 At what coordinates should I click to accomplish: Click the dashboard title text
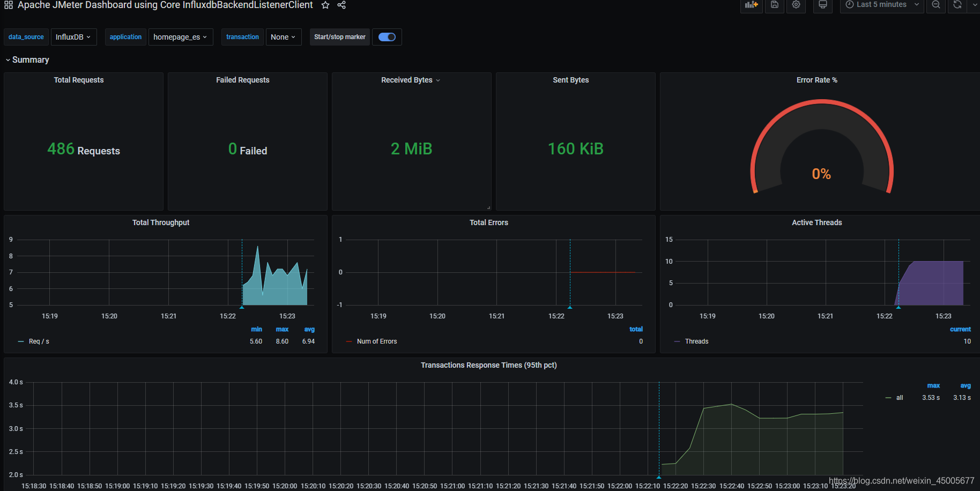(x=165, y=5)
